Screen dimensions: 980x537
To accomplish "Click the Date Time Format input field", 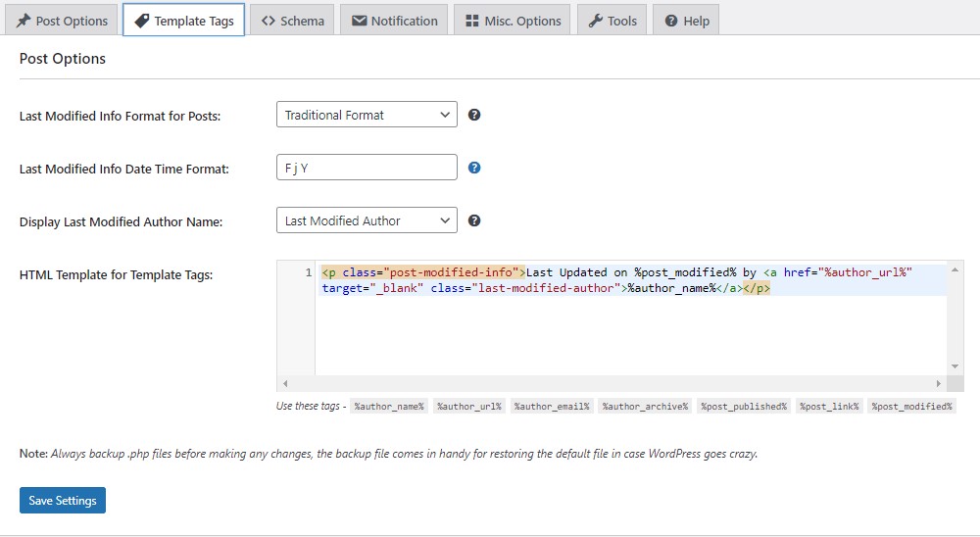I will [x=367, y=168].
